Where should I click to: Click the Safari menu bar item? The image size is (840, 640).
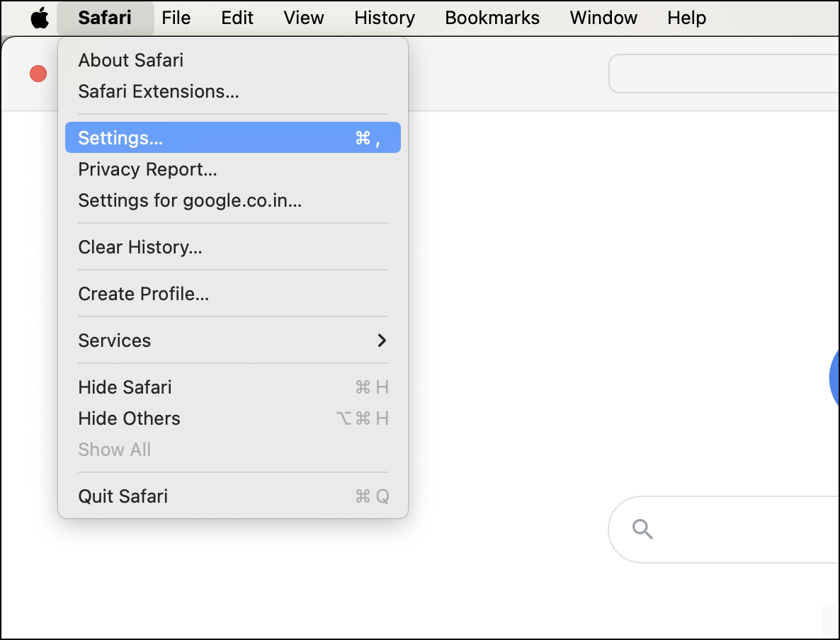click(x=105, y=18)
